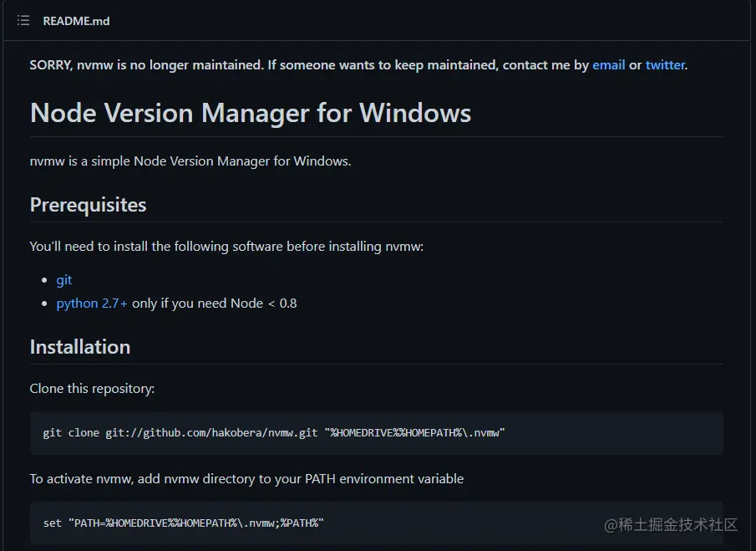Click the Prerequisites section heading

pos(88,205)
